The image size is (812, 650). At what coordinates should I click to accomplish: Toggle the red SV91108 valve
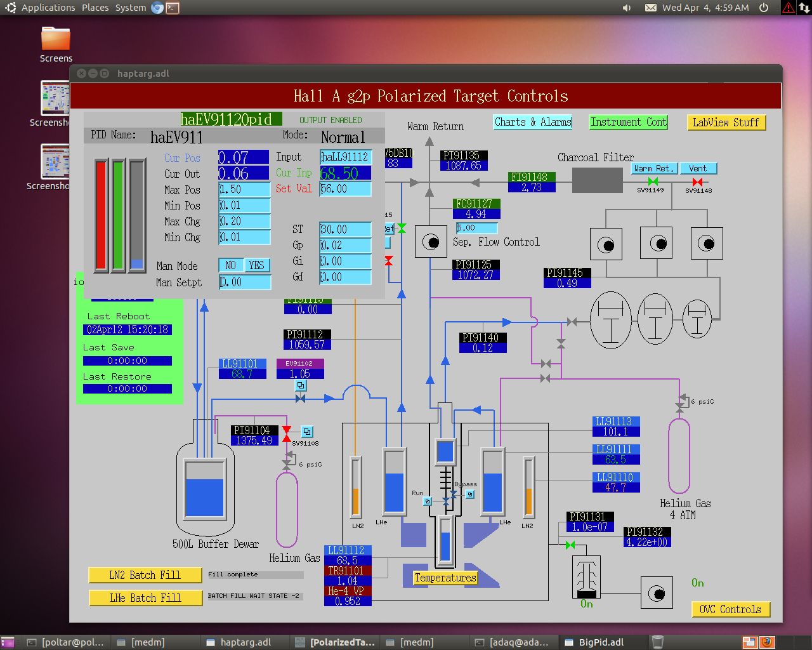point(287,433)
